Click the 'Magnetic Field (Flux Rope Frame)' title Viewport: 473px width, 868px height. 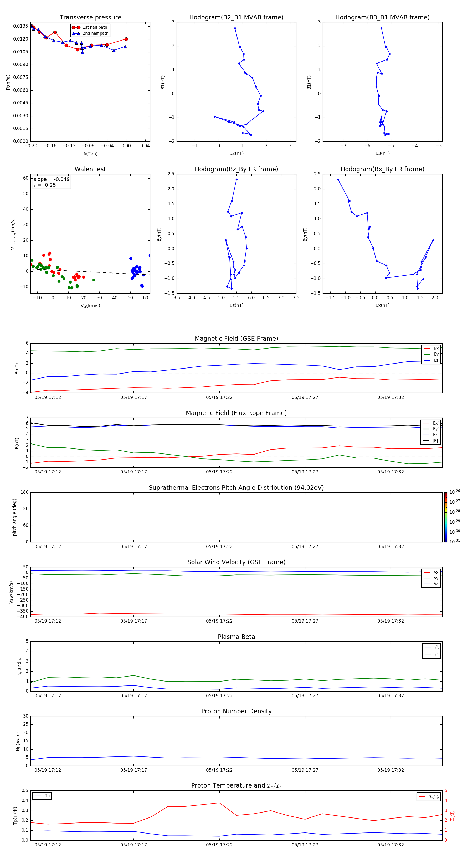click(x=236, y=413)
